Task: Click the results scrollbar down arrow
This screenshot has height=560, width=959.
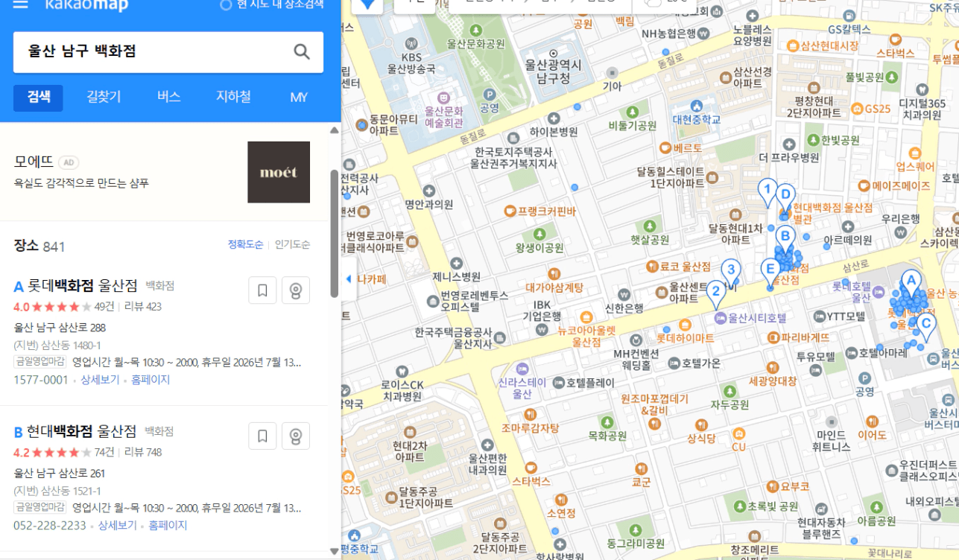Action: [x=335, y=551]
